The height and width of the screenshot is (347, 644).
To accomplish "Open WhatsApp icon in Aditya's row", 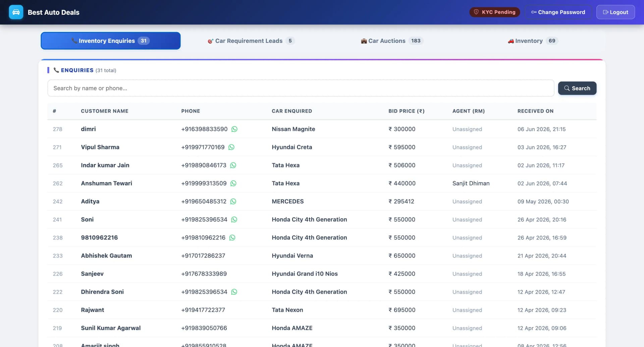I will [x=233, y=201].
